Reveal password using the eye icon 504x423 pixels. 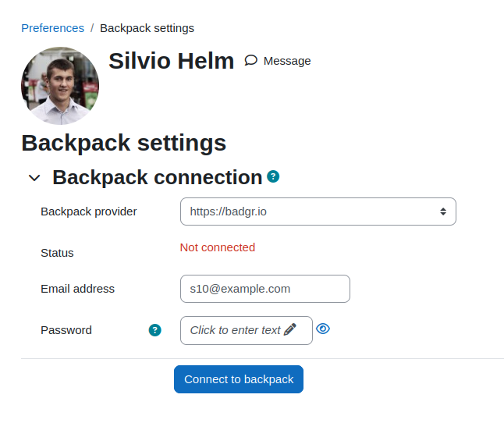pyautogui.click(x=323, y=329)
